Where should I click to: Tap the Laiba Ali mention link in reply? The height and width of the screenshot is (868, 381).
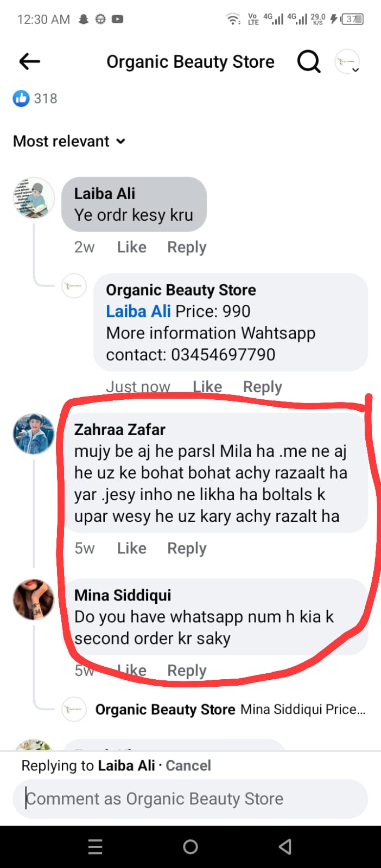138,311
